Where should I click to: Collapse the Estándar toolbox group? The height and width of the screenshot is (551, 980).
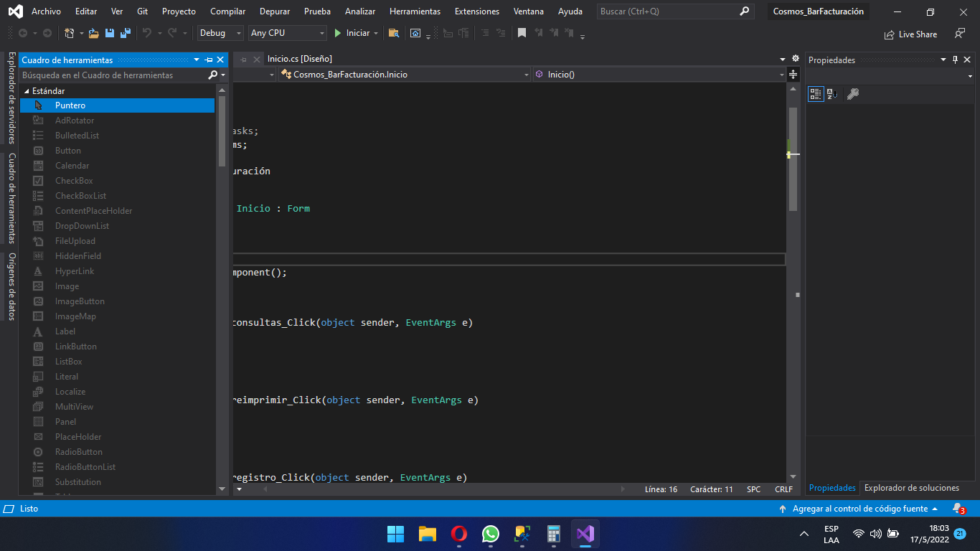coord(27,91)
